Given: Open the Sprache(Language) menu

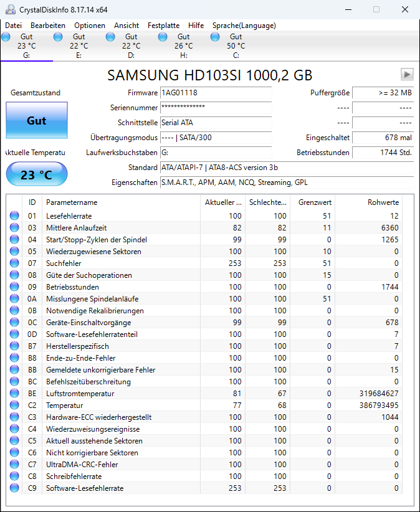Looking at the screenshot, I should (x=244, y=26).
